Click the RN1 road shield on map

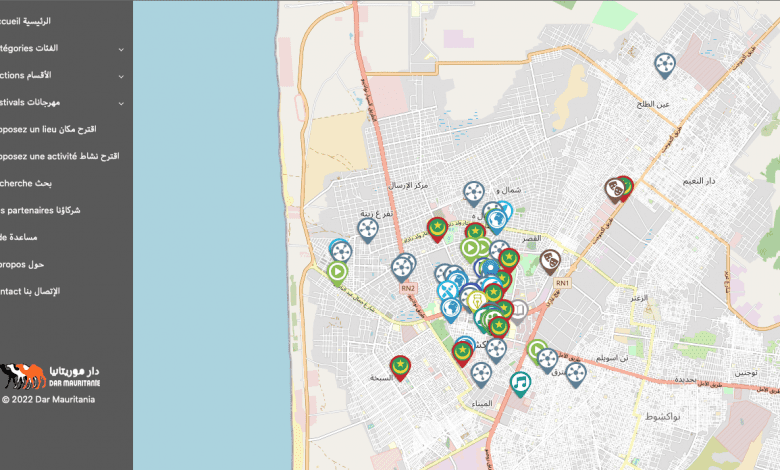click(x=563, y=283)
